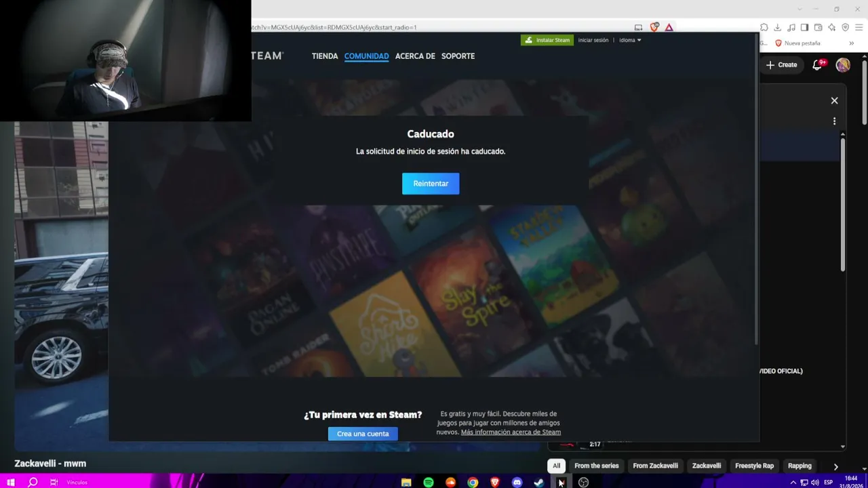Click the YouTube Create button
Viewport: 868px width, 488px height.
(781, 64)
